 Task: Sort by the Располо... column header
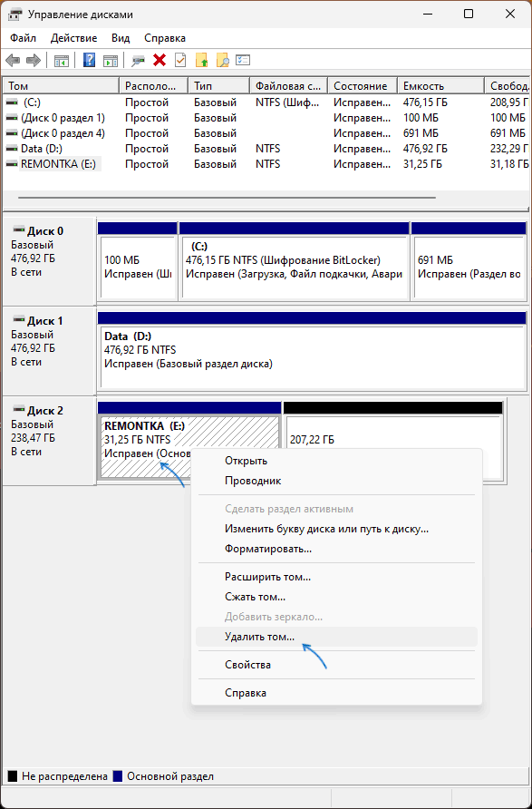click(x=154, y=86)
